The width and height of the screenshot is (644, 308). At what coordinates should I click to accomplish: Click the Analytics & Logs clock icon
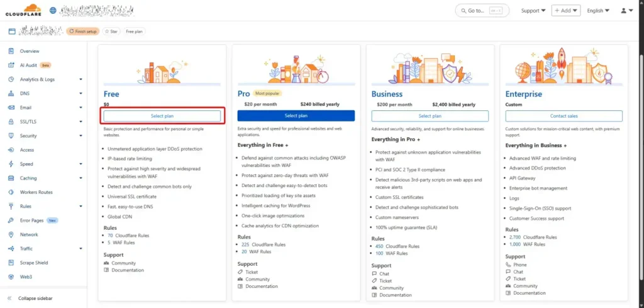(x=11, y=79)
